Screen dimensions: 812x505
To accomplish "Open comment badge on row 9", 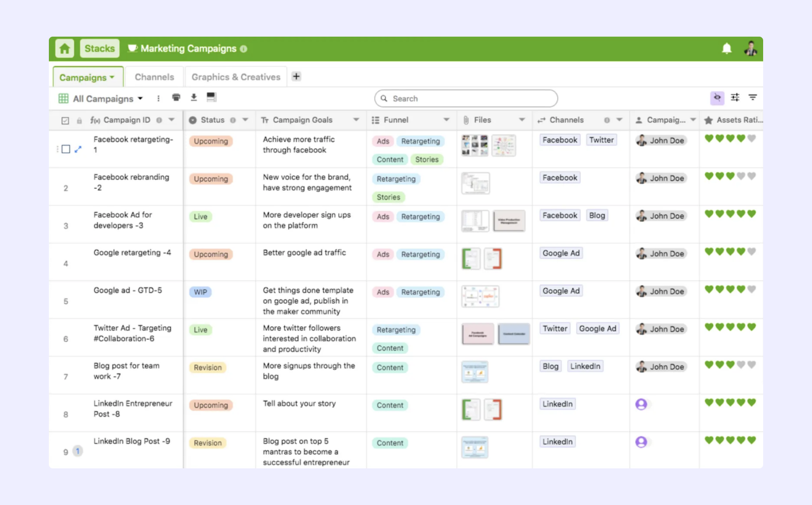I will point(77,451).
